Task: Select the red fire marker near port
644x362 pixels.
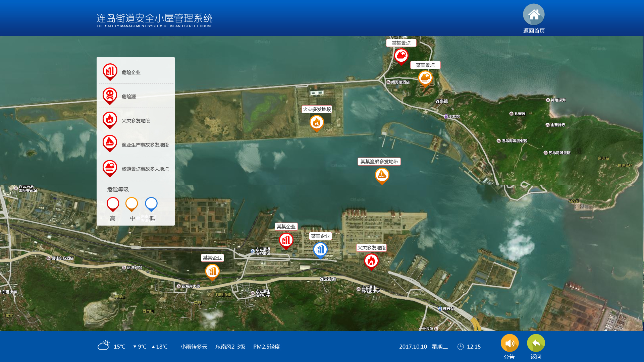Action: click(371, 261)
